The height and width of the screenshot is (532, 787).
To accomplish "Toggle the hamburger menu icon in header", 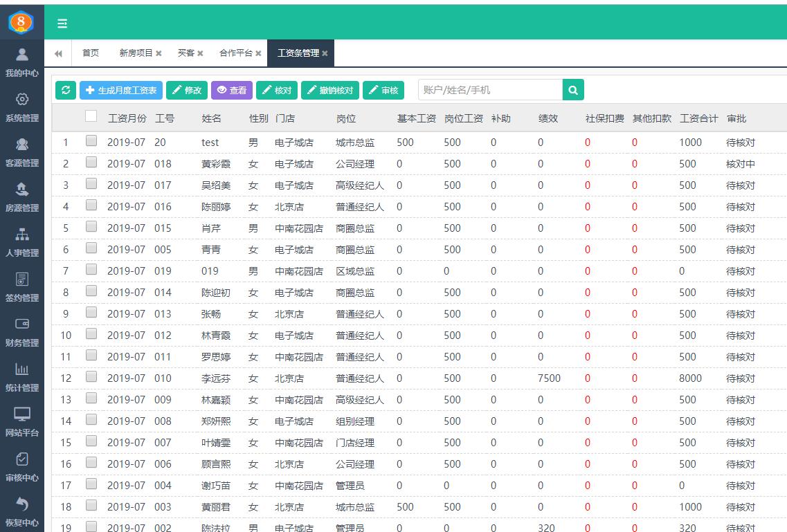I will pyautogui.click(x=62, y=24).
